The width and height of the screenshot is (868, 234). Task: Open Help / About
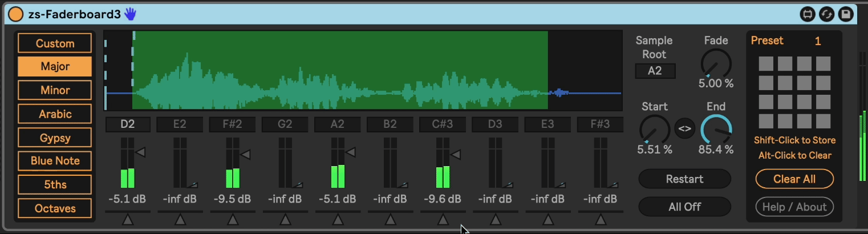pos(794,207)
